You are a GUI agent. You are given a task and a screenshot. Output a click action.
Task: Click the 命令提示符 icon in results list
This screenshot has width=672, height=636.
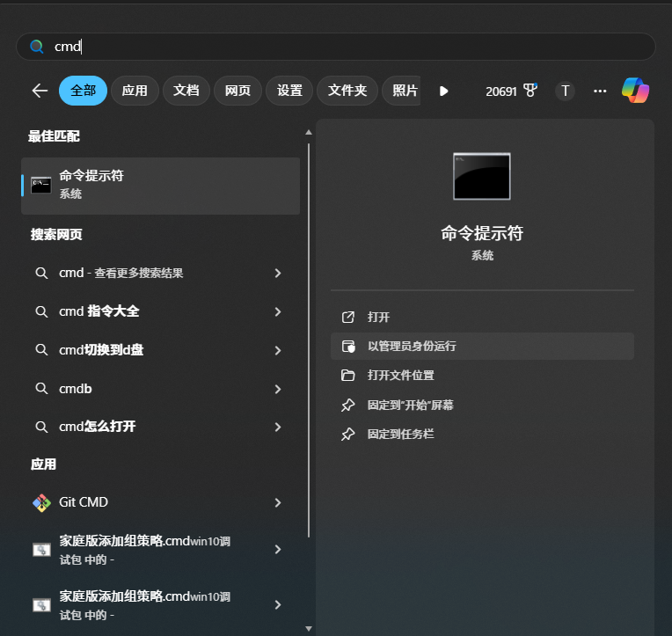tap(41, 186)
